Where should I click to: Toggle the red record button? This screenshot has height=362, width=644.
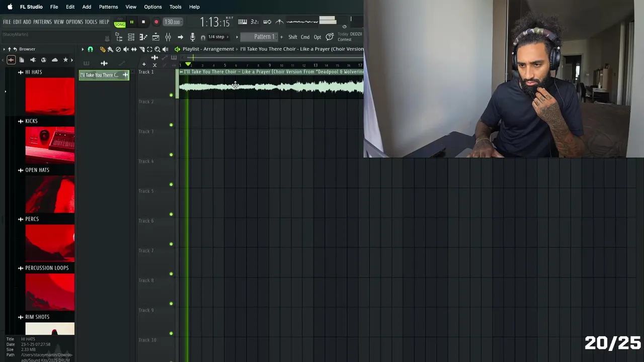click(156, 22)
